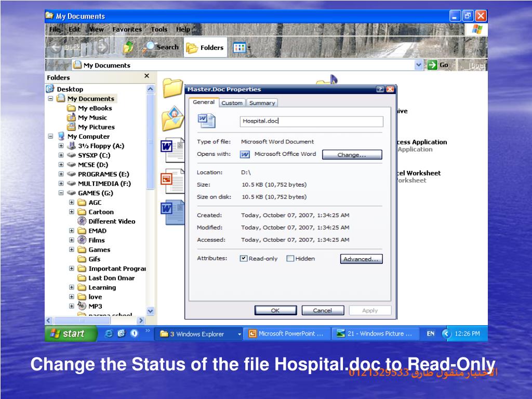Select the General tab
Image resolution: width=532 pixels, height=399 pixels.
204,102
